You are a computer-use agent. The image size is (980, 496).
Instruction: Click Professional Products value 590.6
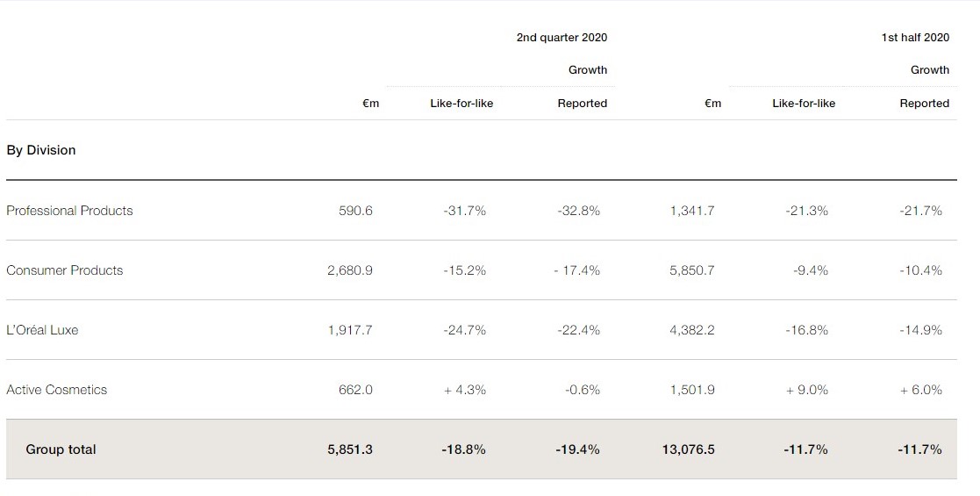(x=355, y=211)
